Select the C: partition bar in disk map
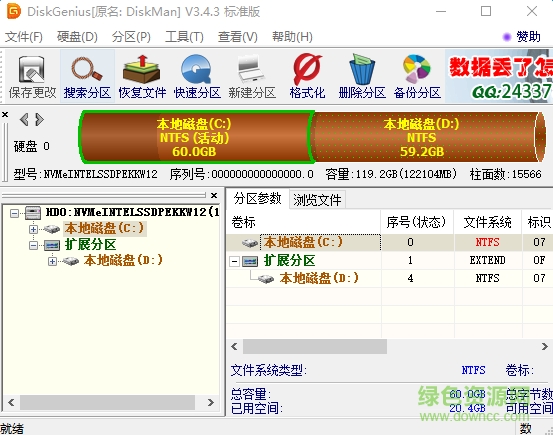The width and height of the screenshot is (553, 435). [x=196, y=137]
